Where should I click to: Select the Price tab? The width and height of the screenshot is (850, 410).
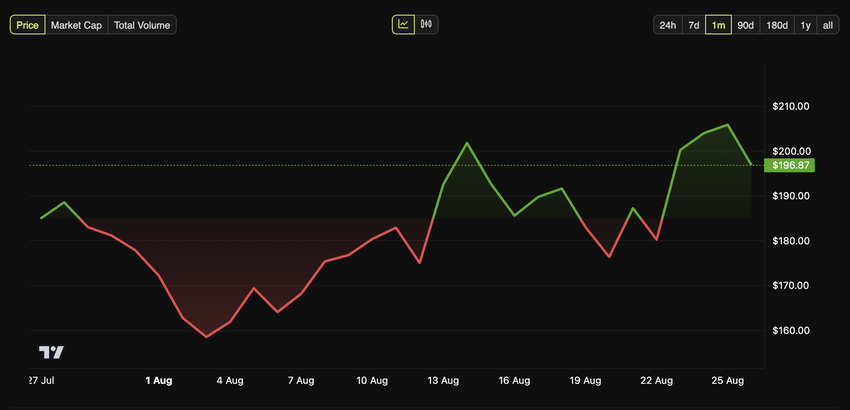pyautogui.click(x=28, y=25)
